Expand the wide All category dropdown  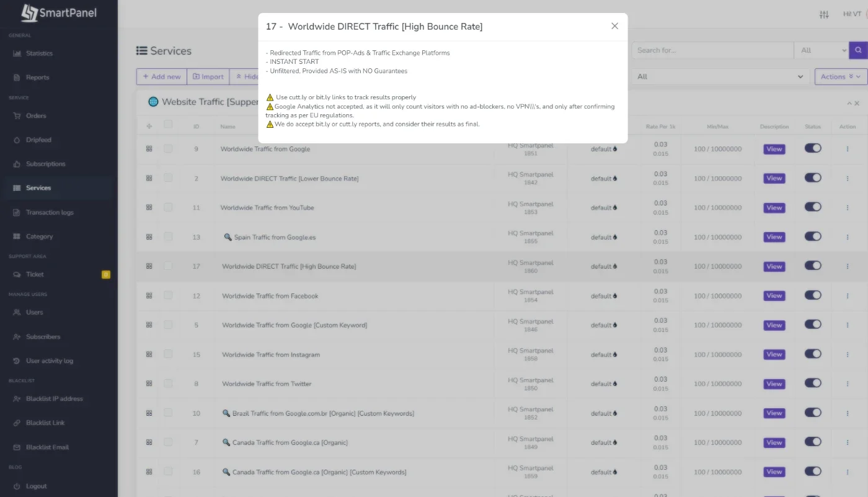(x=720, y=76)
